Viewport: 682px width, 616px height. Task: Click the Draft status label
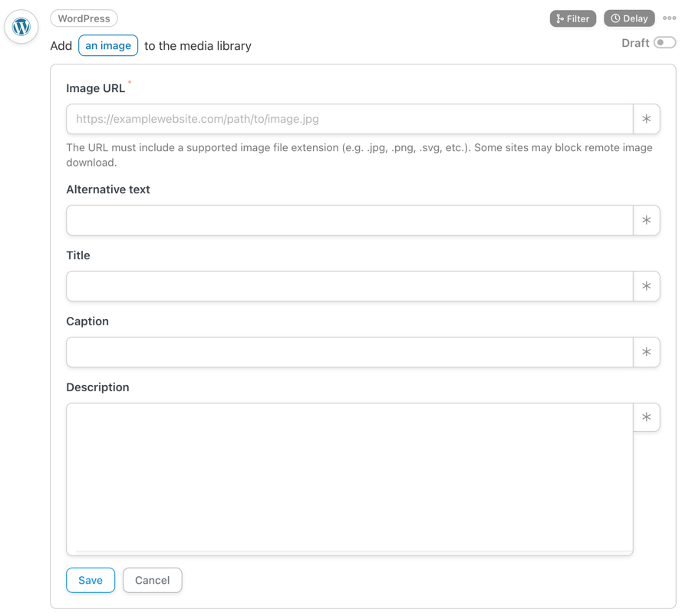(x=635, y=43)
